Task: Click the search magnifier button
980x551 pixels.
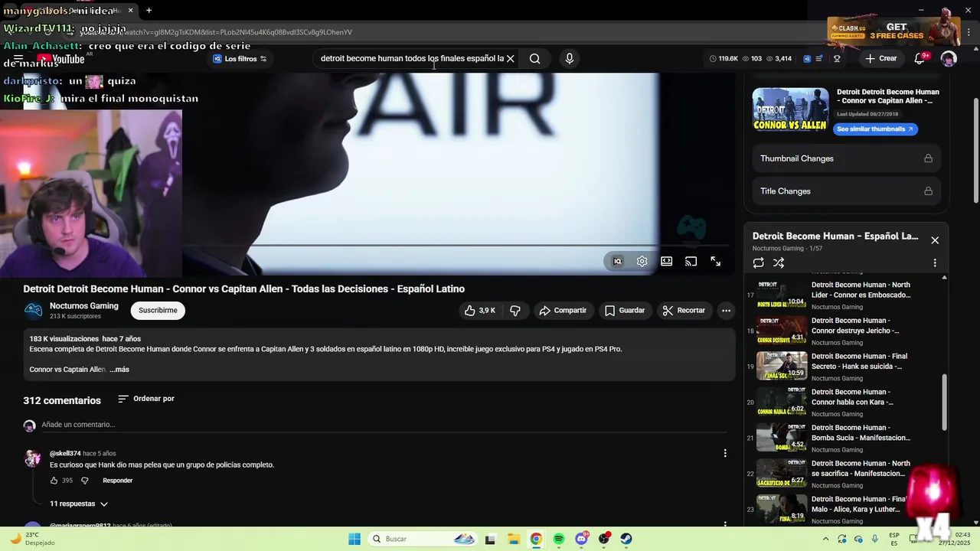Action: pyautogui.click(x=535, y=59)
